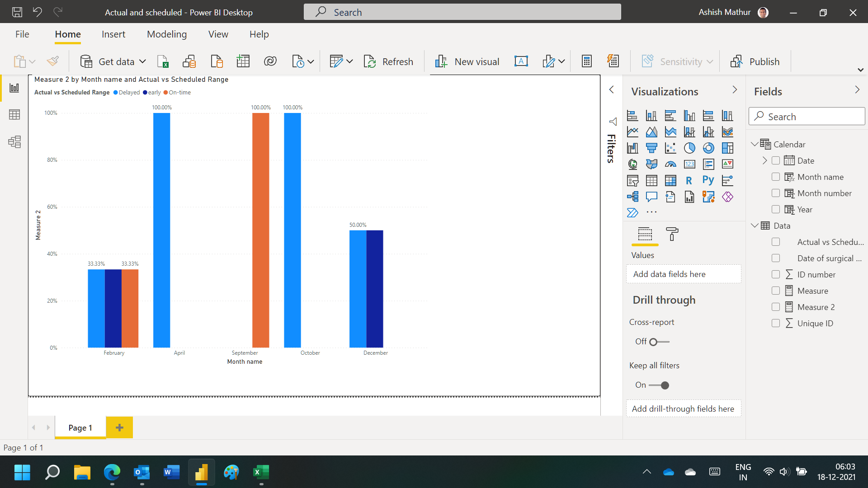This screenshot has height=488, width=868.
Task: Select the stacked bar chart visualization icon
Action: (x=632, y=116)
